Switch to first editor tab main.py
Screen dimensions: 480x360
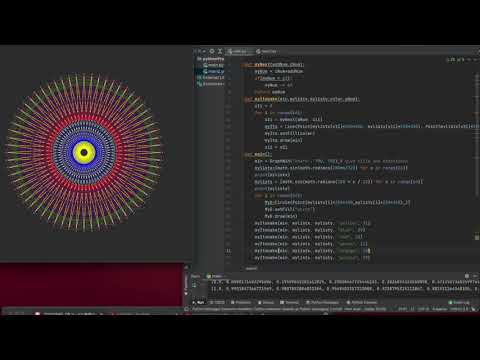pos(239,52)
